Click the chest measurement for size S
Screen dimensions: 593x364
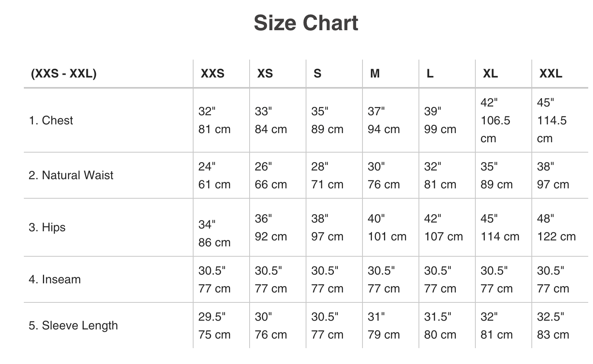327,120
